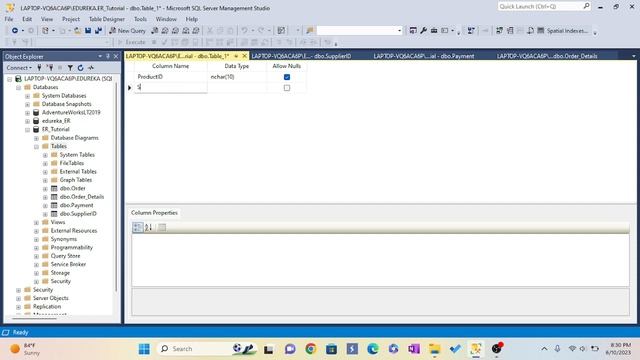640x360 pixels.
Task: Click the Properties wrench icon
Action: tap(423, 31)
